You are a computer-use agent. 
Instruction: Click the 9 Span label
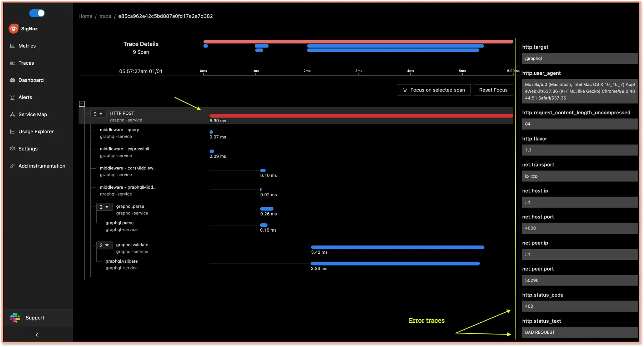coord(141,52)
